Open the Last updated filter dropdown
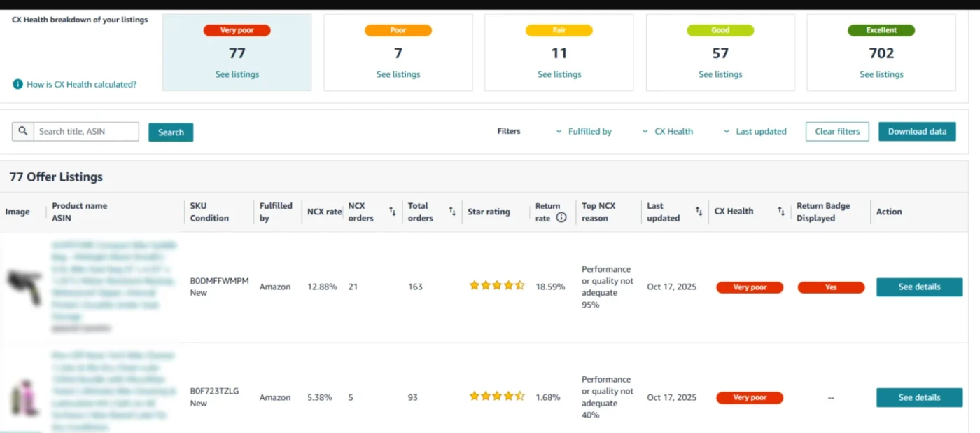980x433 pixels. coord(760,131)
